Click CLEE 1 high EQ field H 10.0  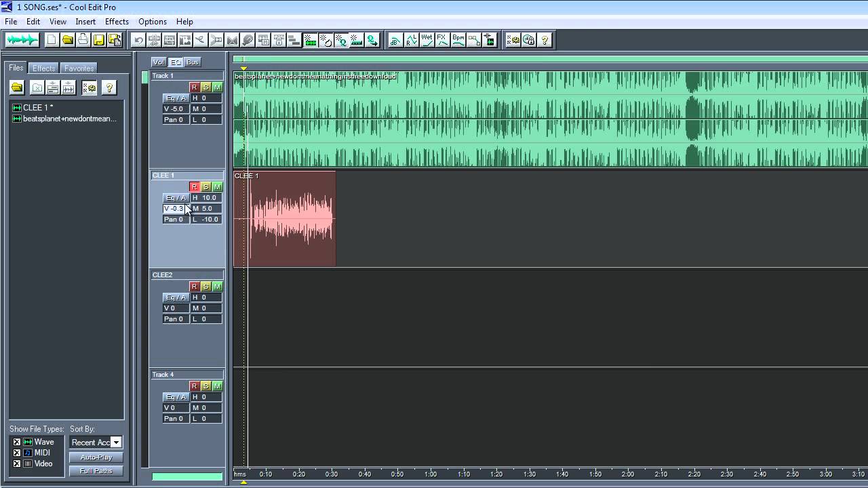(x=206, y=198)
